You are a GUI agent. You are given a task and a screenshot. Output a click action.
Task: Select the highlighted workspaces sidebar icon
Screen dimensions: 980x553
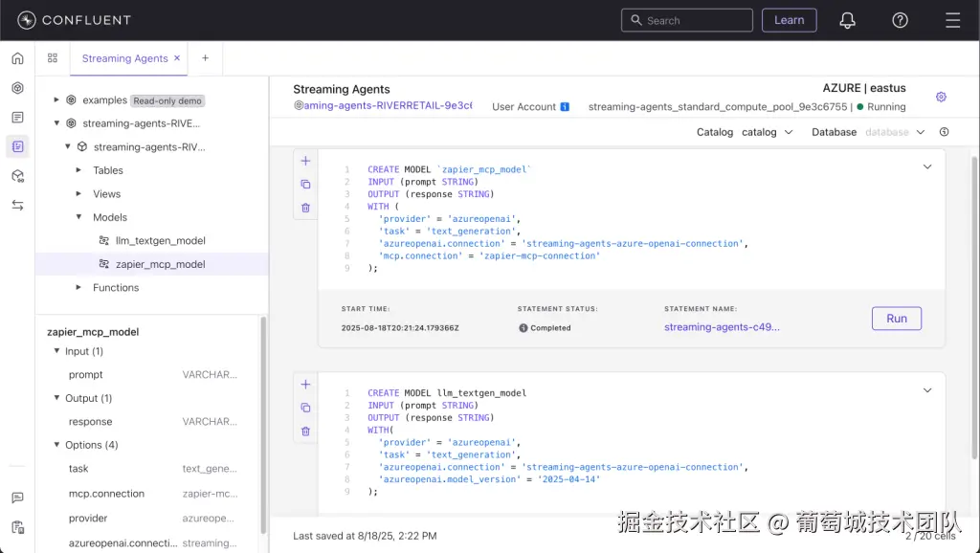click(x=17, y=146)
